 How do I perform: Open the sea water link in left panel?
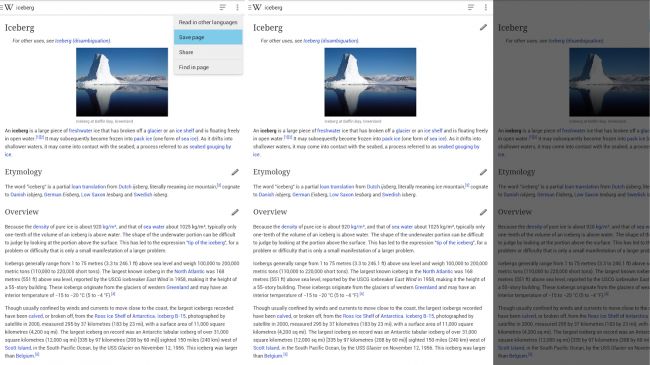coord(154,227)
